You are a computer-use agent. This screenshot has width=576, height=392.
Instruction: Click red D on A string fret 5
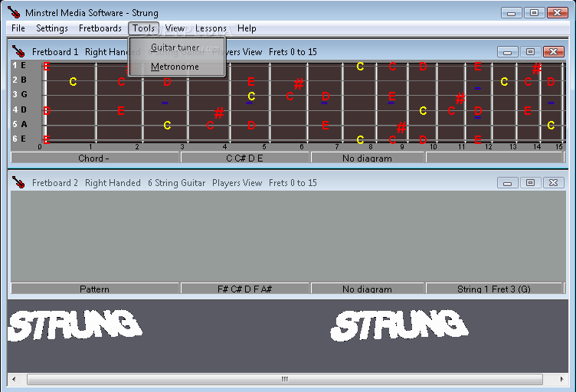pos(251,126)
